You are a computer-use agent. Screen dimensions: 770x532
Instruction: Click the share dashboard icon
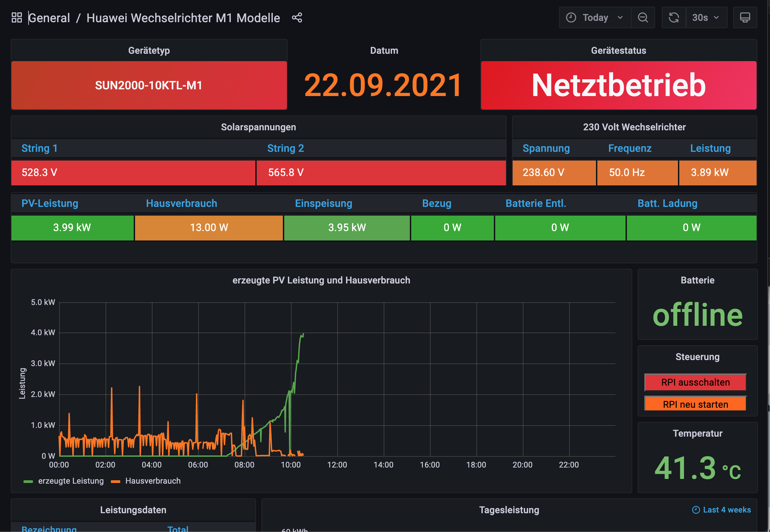297,17
